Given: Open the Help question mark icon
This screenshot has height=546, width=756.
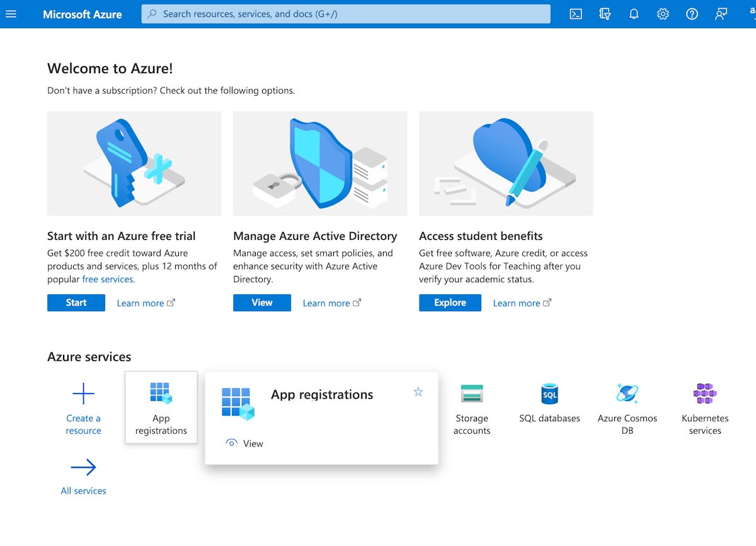Looking at the screenshot, I should pyautogui.click(x=692, y=14).
